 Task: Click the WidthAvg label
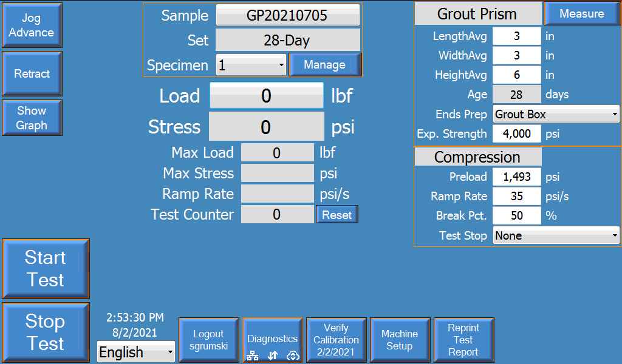[462, 55]
